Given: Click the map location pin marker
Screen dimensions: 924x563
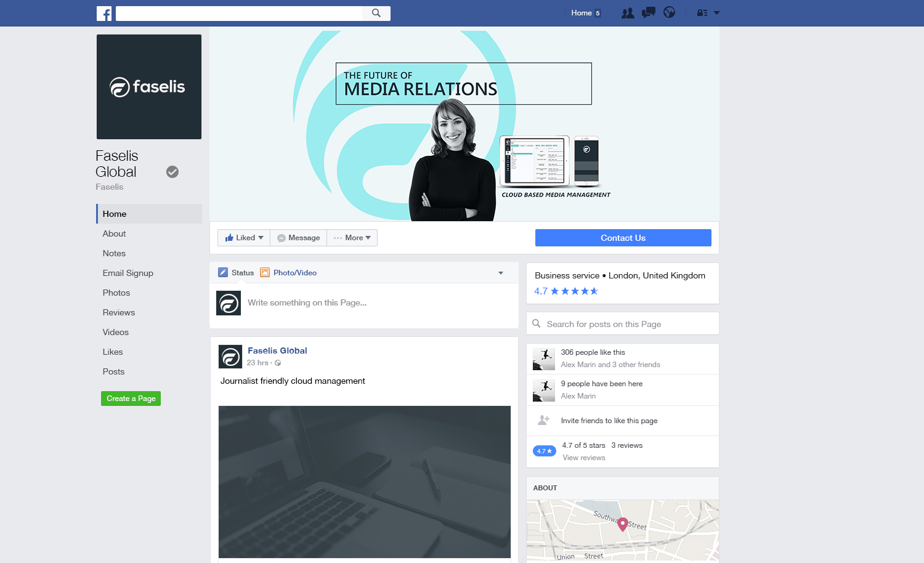Looking at the screenshot, I should (x=623, y=524).
